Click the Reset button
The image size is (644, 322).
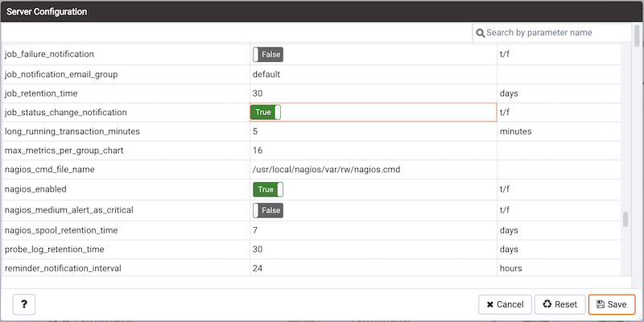(x=559, y=304)
